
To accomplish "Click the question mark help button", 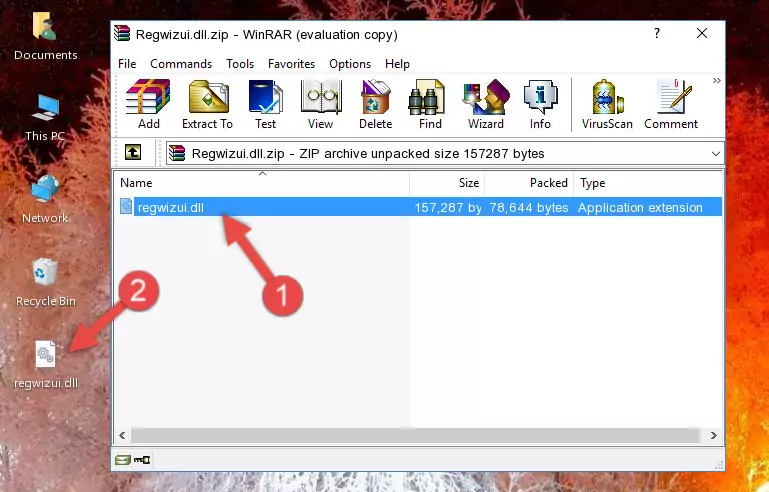I will pos(657,33).
